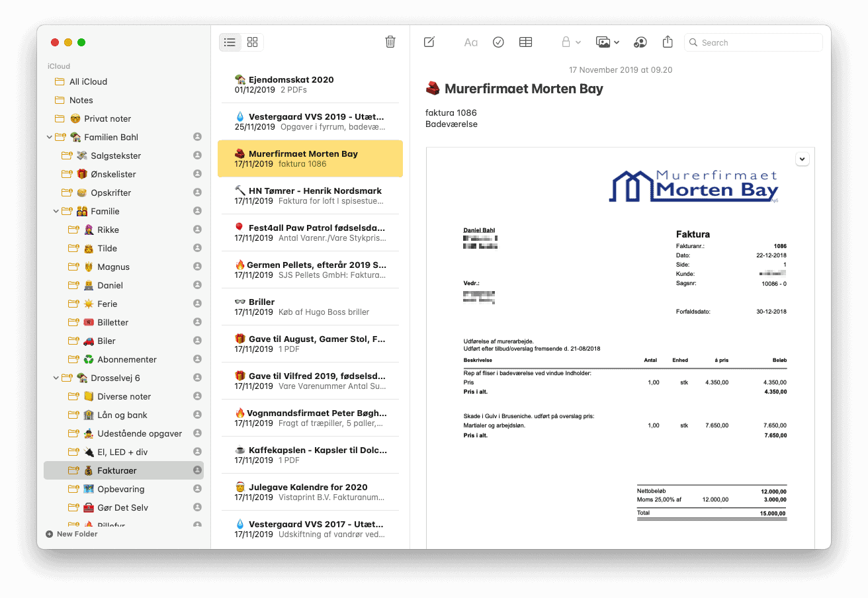Open the photos and media dropdown
The height and width of the screenshot is (598, 868).
point(607,42)
